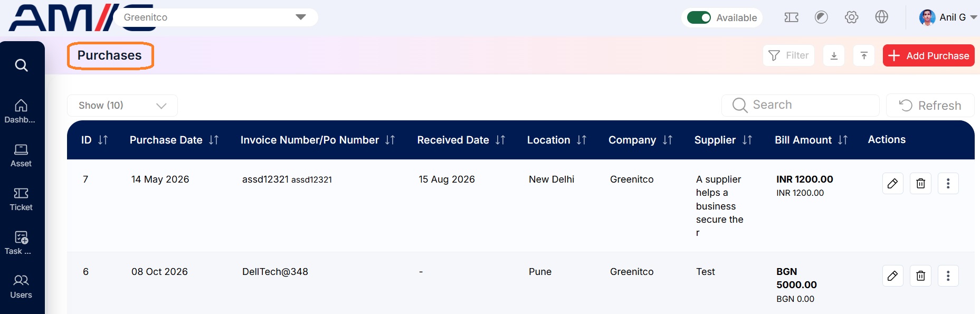The height and width of the screenshot is (314, 980).
Task: Click the upload import icon button
Action: pos(864,55)
